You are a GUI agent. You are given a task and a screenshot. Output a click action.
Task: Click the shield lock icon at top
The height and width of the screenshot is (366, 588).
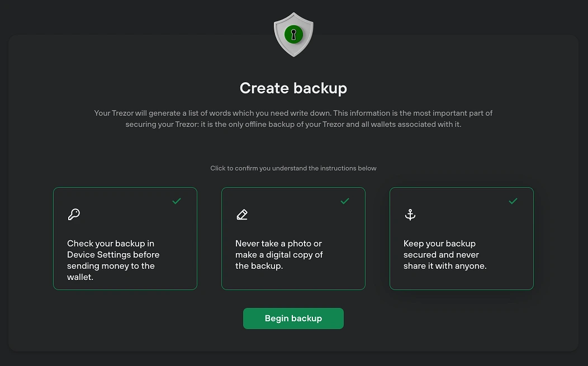(293, 35)
